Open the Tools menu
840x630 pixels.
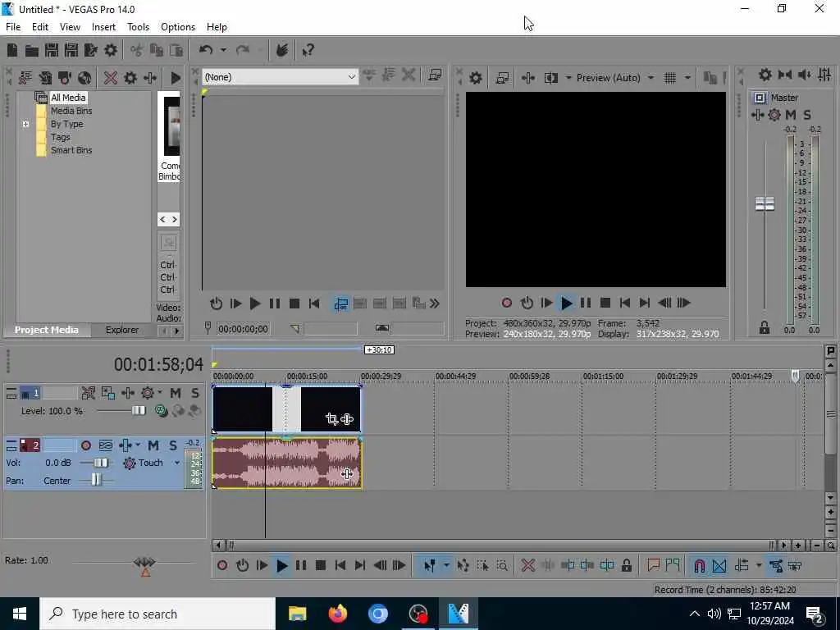tap(138, 27)
